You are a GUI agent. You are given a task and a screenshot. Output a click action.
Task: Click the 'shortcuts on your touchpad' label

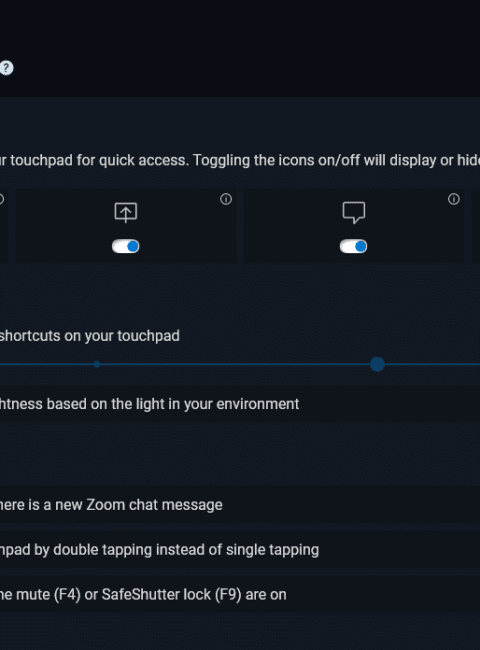click(90, 336)
